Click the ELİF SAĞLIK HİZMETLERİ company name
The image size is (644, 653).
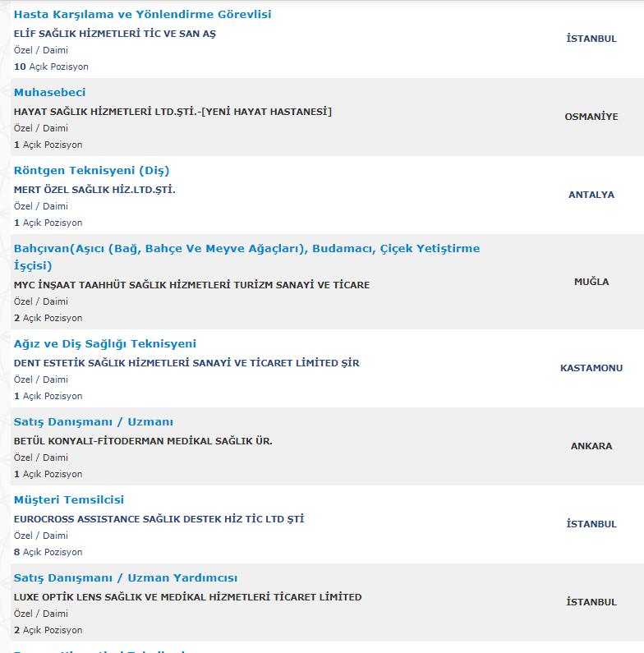(115, 34)
